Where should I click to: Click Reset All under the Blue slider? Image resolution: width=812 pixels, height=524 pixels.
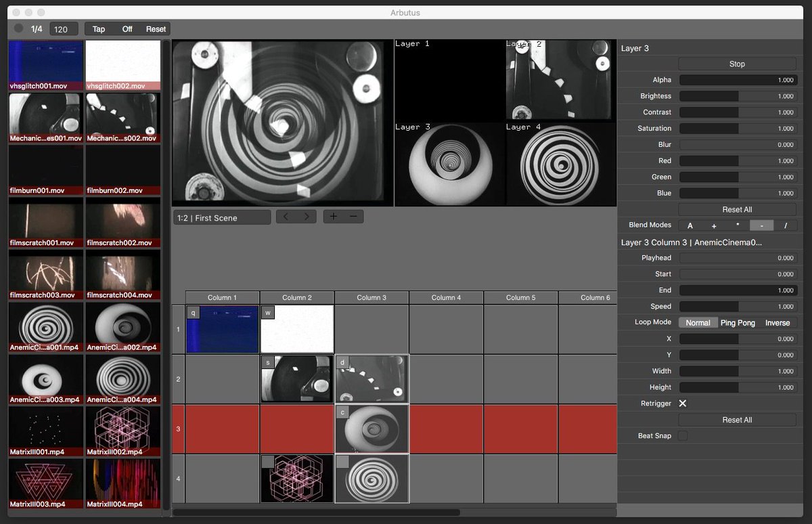tap(738, 210)
